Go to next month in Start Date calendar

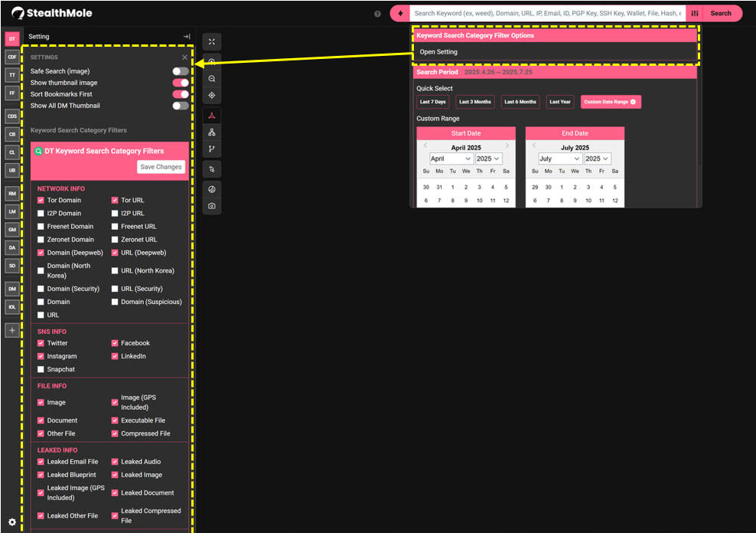pos(507,146)
